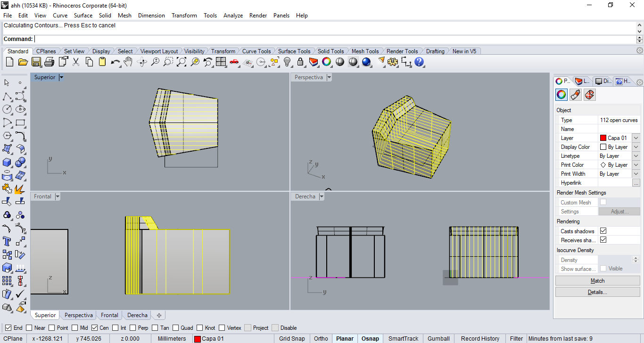Click the Match button
The width and height of the screenshot is (644, 343).
[x=597, y=281]
